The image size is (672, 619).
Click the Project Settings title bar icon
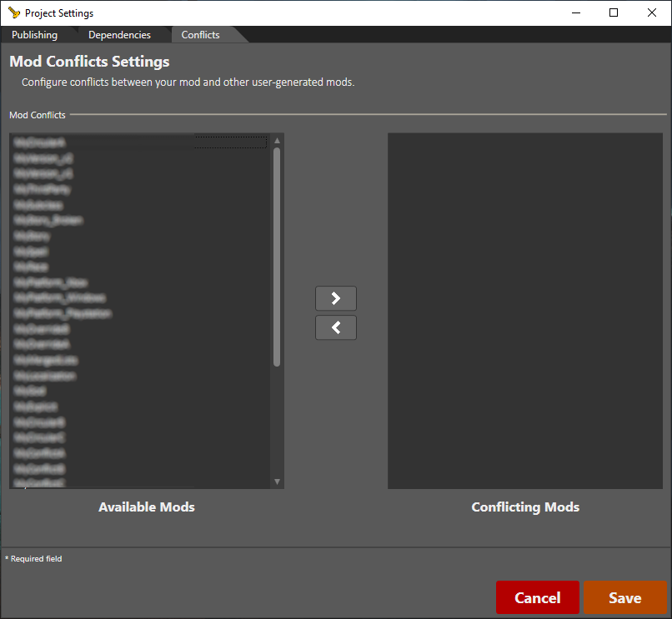pos(13,13)
